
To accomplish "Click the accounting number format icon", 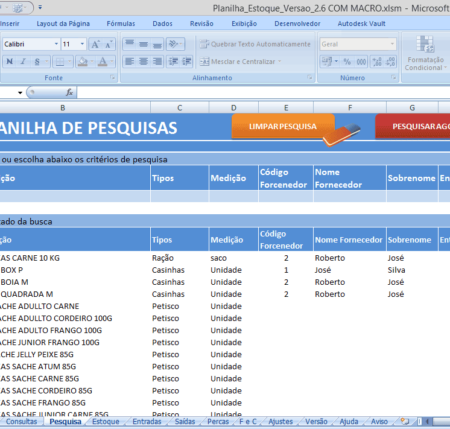I will (327, 62).
